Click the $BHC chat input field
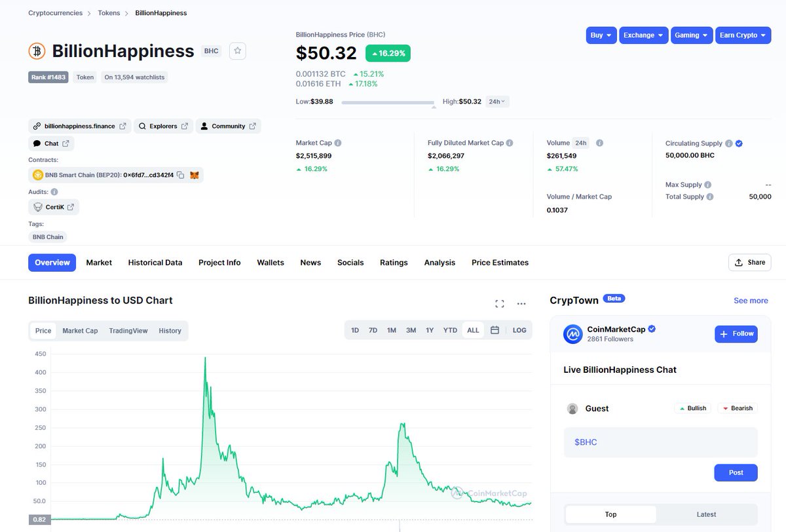Screen dimensions: 786x532 [x=660, y=442]
